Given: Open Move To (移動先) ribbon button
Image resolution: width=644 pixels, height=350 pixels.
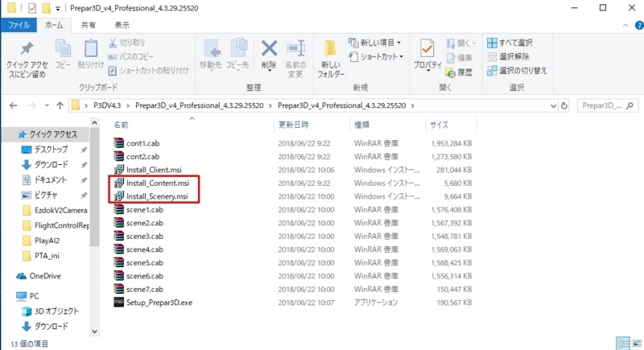Looking at the screenshot, I should click(211, 55).
